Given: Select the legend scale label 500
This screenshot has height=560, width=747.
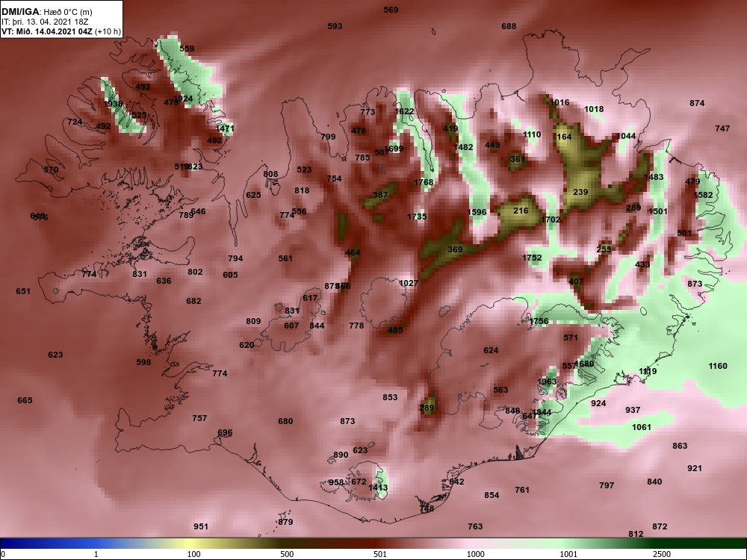Looking at the screenshot, I should pos(287,554).
